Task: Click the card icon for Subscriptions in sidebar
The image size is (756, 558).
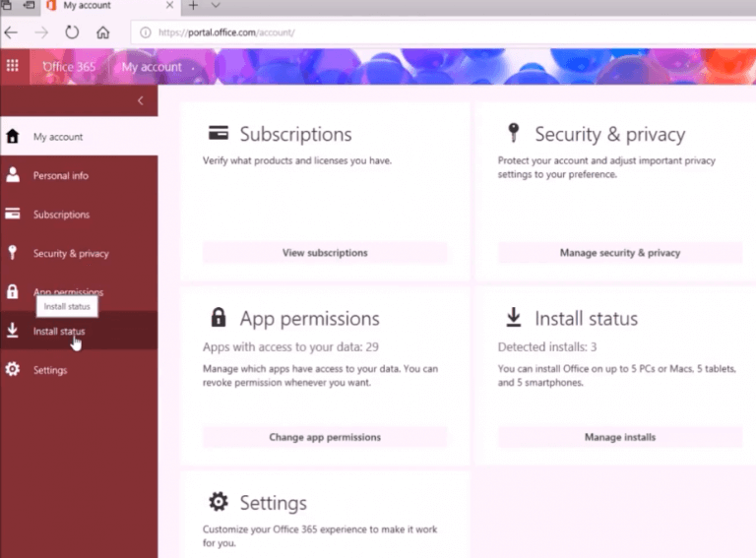Action: click(13, 214)
